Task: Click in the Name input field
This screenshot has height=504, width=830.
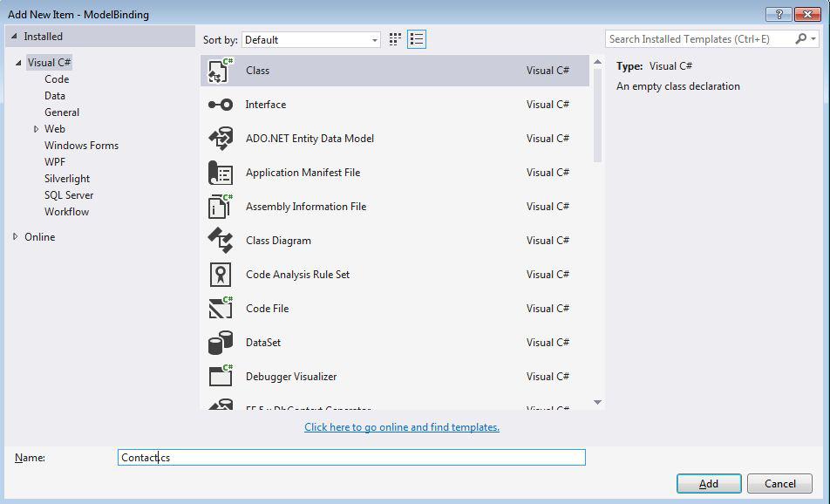Action: [349, 457]
